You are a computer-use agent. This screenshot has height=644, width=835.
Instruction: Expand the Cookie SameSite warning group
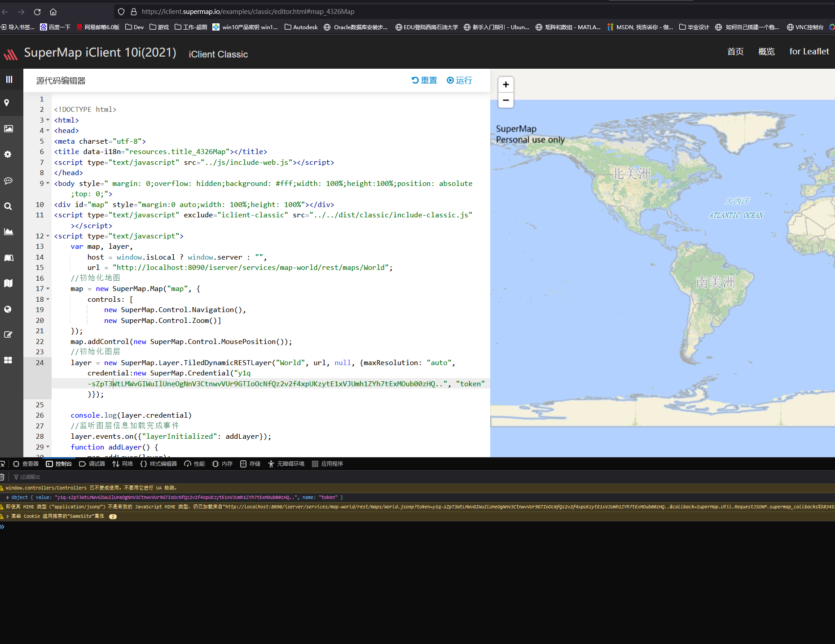(8, 516)
